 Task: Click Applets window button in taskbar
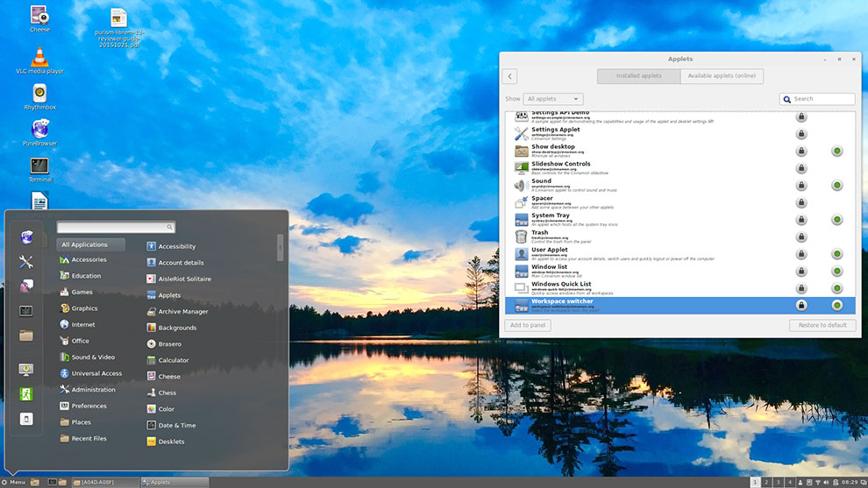tap(174, 483)
